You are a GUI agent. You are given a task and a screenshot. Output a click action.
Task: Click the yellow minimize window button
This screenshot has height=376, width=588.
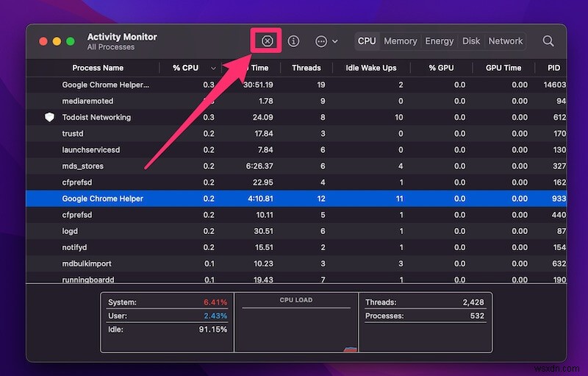57,41
